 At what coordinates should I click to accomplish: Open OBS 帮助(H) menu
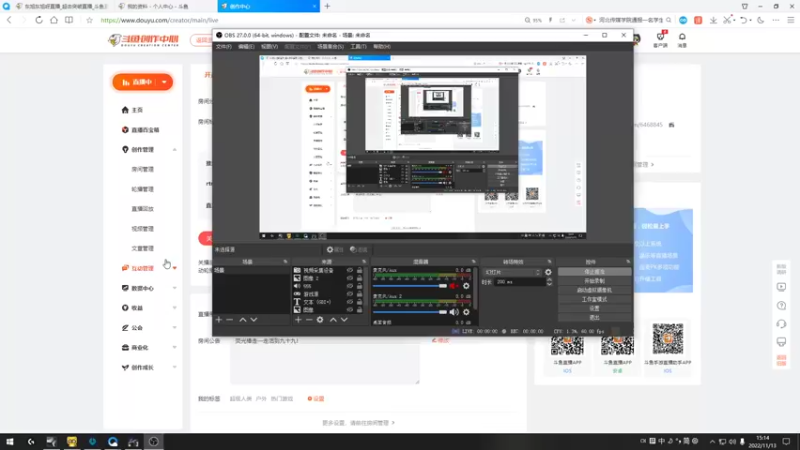click(x=382, y=46)
